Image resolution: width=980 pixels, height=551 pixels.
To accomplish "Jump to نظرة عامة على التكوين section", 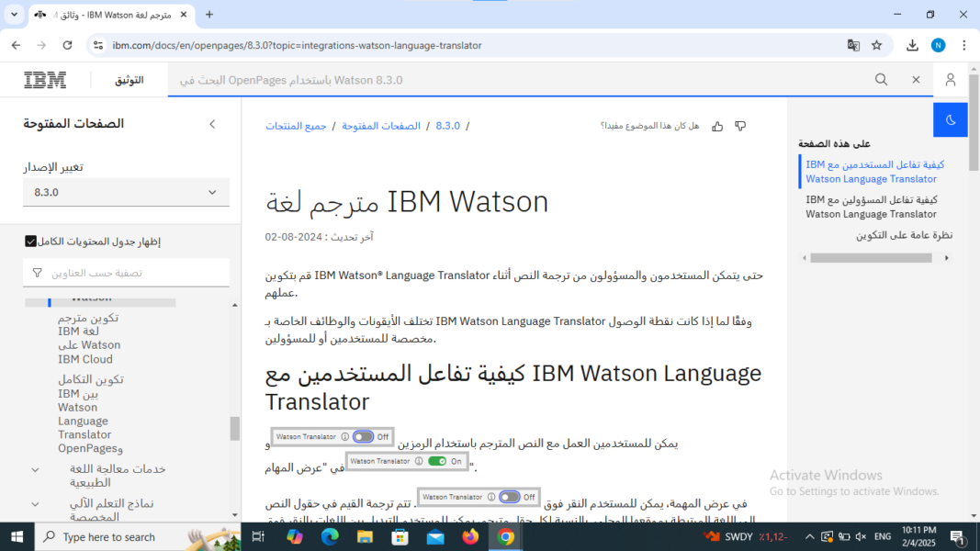I will (x=904, y=235).
